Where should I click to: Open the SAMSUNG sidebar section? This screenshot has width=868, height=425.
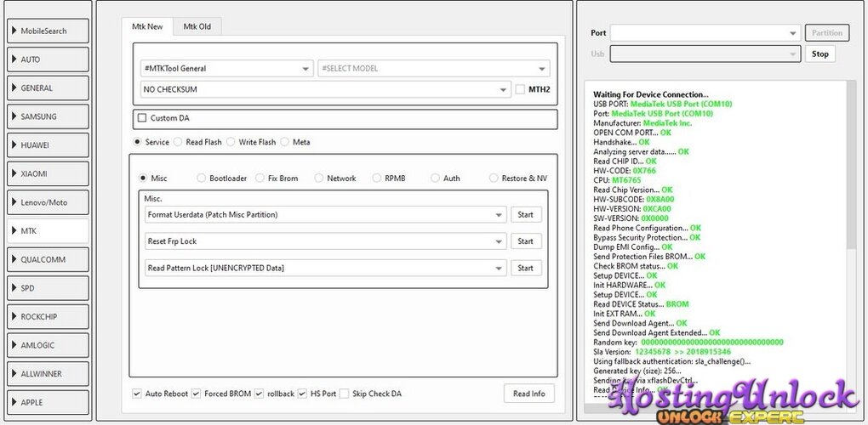(x=48, y=116)
